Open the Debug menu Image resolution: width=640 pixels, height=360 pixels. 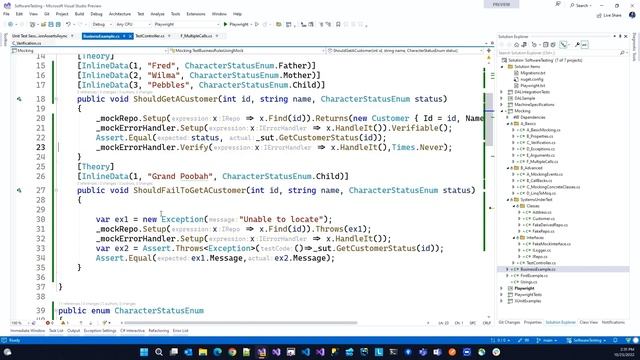pyautogui.click(x=96, y=14)
